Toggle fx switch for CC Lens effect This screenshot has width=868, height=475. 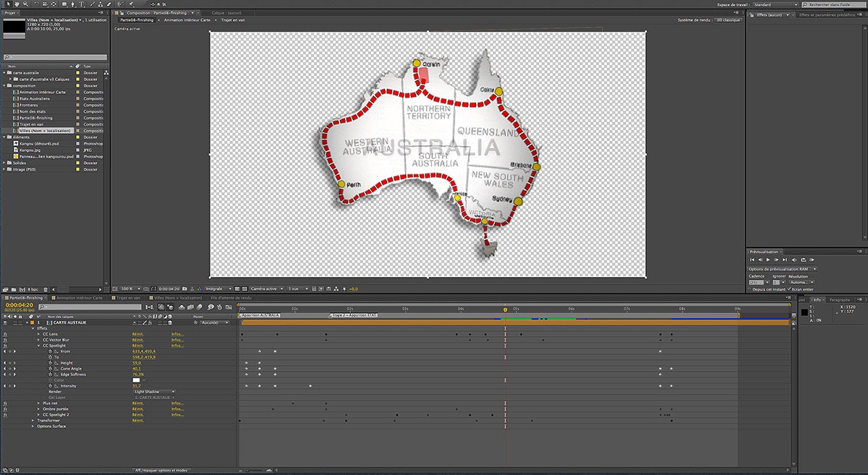pyautogui.click(x=5, y=334)
